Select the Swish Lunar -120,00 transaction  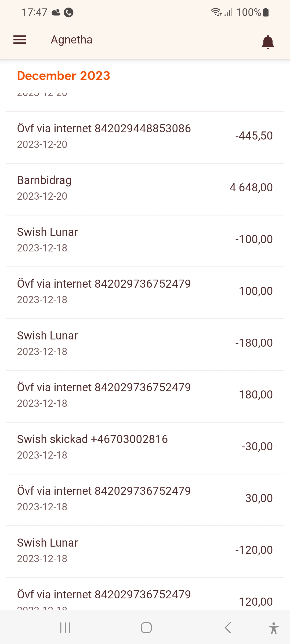pyautogui.click(x=145, y=550)
